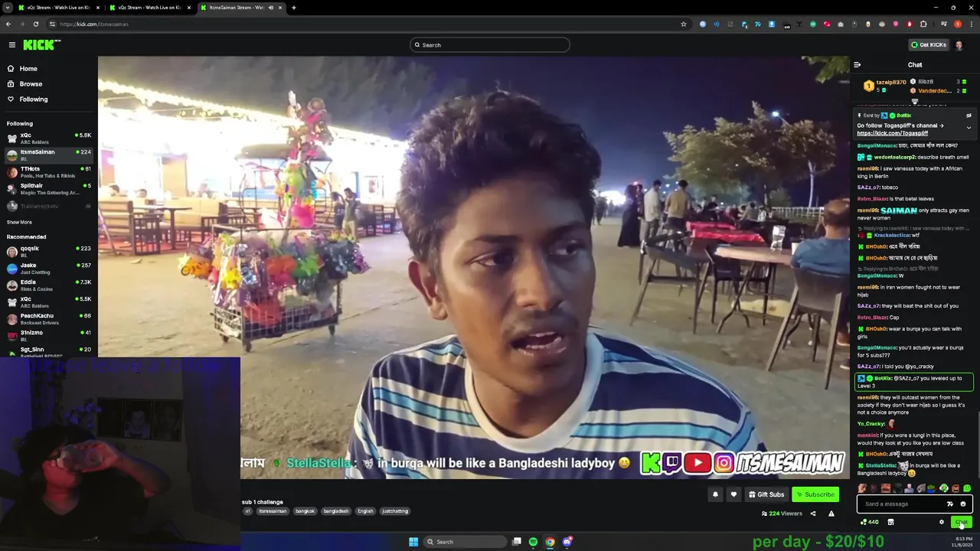Click the taskbar Search box
The image size is (980, 551).
[465, 542]
